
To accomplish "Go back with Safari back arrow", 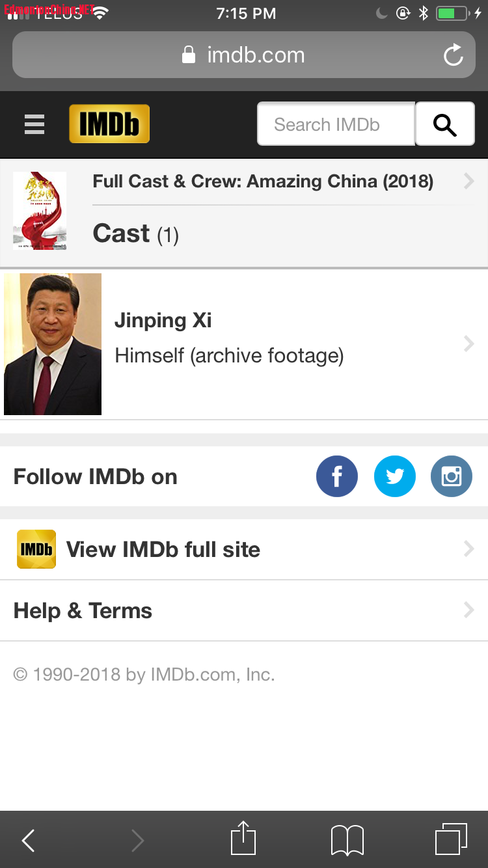I will point(28,841).
